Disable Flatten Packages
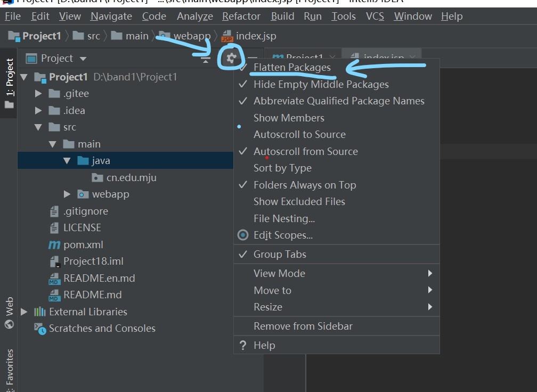 291,67
